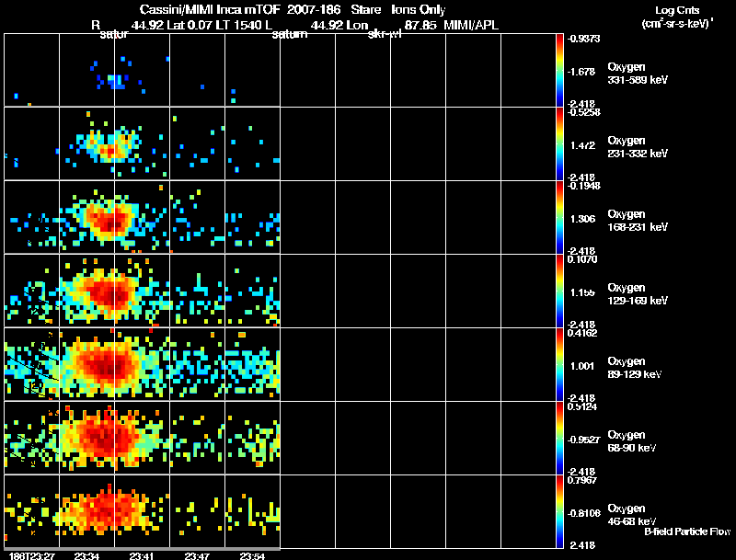Click the color bar beside Oxygen 331-589 keV
736x560 pixels.
point(559,70)
